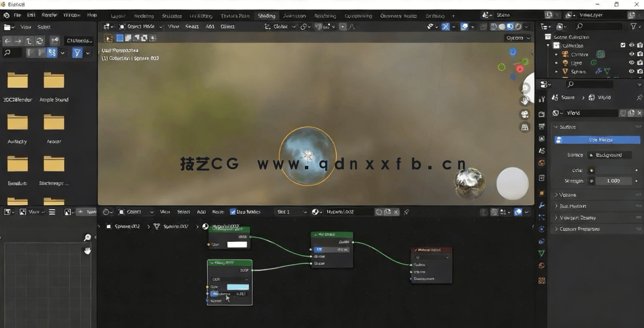Switch viewport to Rendered shading mode

[517, 26]
